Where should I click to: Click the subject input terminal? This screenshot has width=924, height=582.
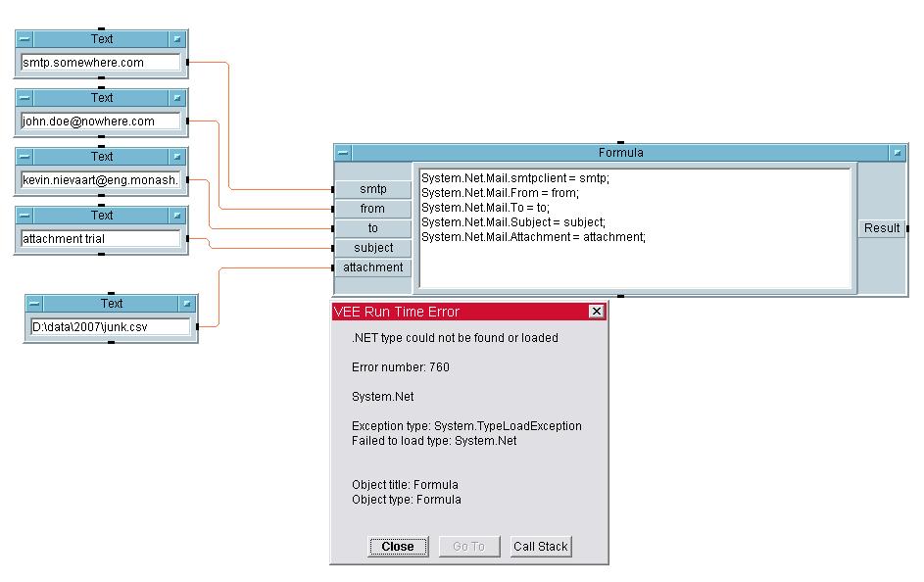coord(372,248)
